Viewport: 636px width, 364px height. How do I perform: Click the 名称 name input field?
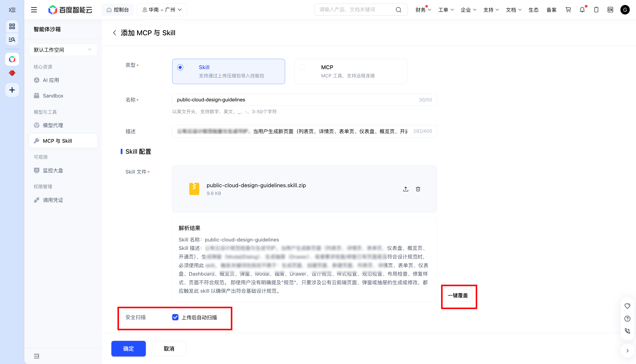[x=304, y=100]
